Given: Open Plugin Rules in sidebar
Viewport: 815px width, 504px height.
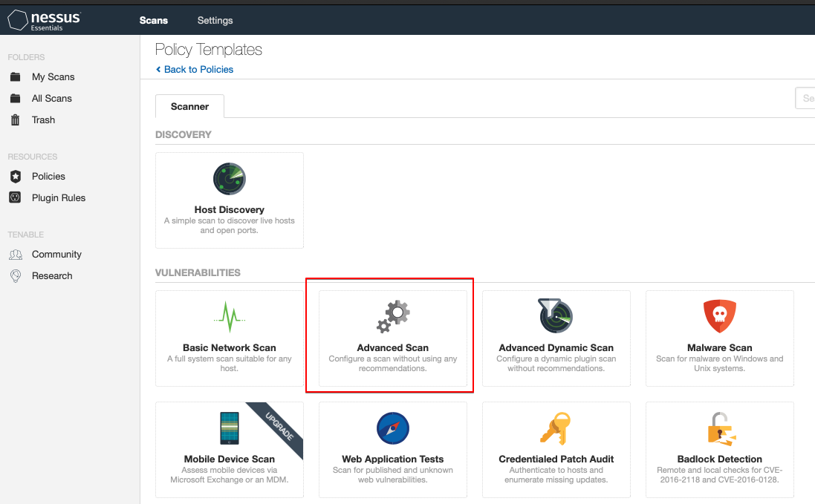Looking at the screenshot, I should [58, 197].
